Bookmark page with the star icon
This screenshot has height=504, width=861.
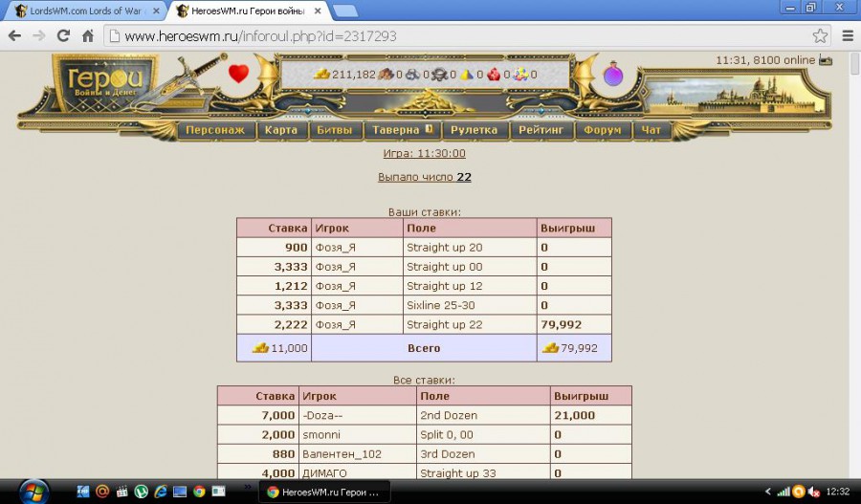coord(820,36)
